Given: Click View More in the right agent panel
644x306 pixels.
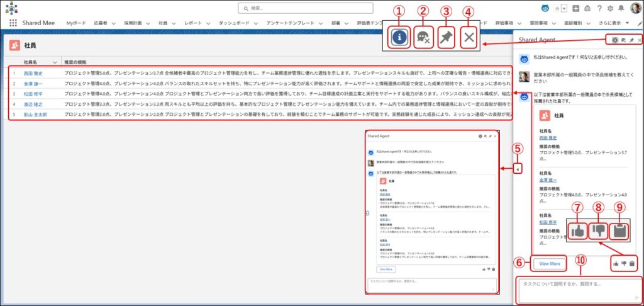Looking at the screenshot, I should pyautogui.click(x=549, y=263).
